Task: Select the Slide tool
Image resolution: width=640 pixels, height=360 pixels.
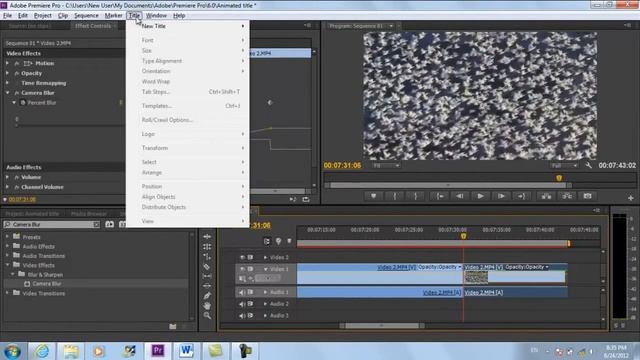Action: 207,286
